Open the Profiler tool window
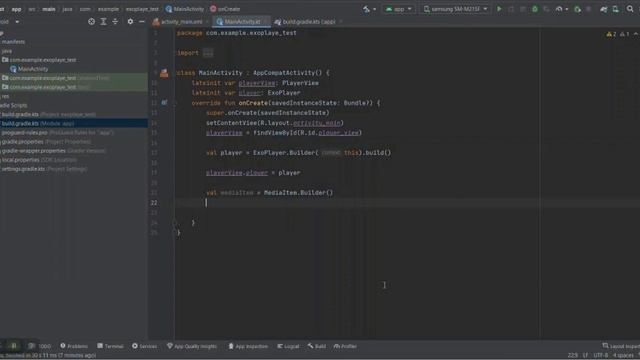This screenshot has width=640, height=360. point(345,346)
